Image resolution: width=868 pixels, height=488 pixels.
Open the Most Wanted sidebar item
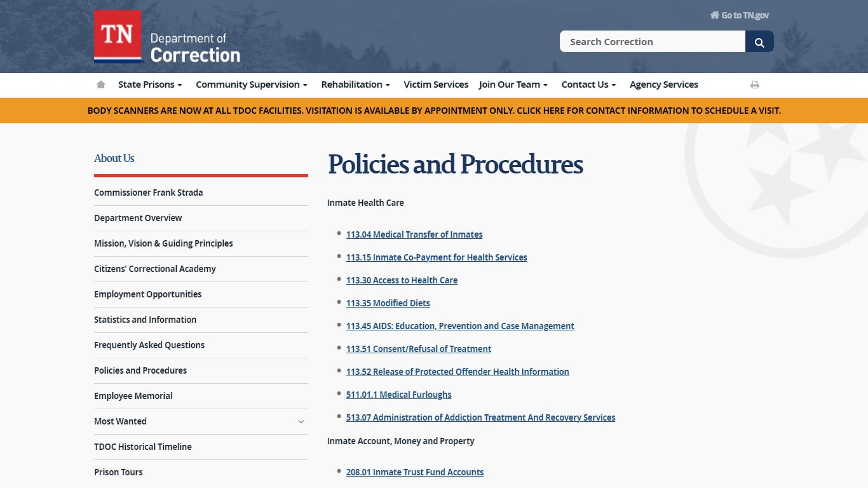pos(120,421)
